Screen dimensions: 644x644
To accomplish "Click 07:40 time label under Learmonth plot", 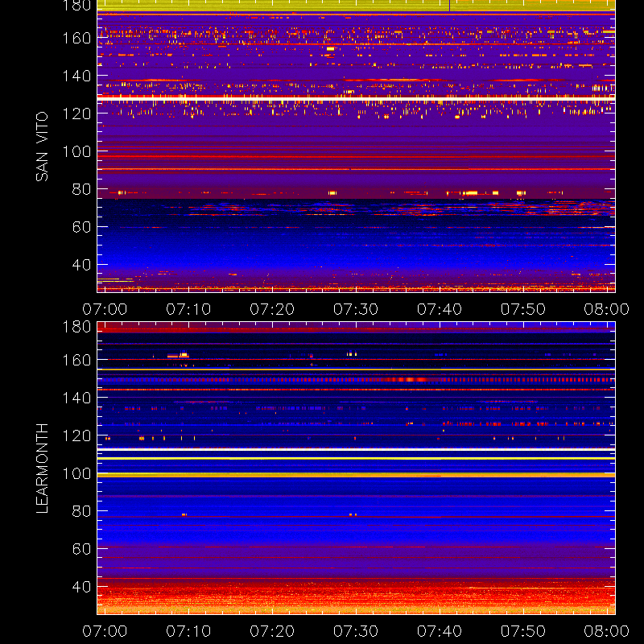I will pyautogui.click(x=440, y=631).
